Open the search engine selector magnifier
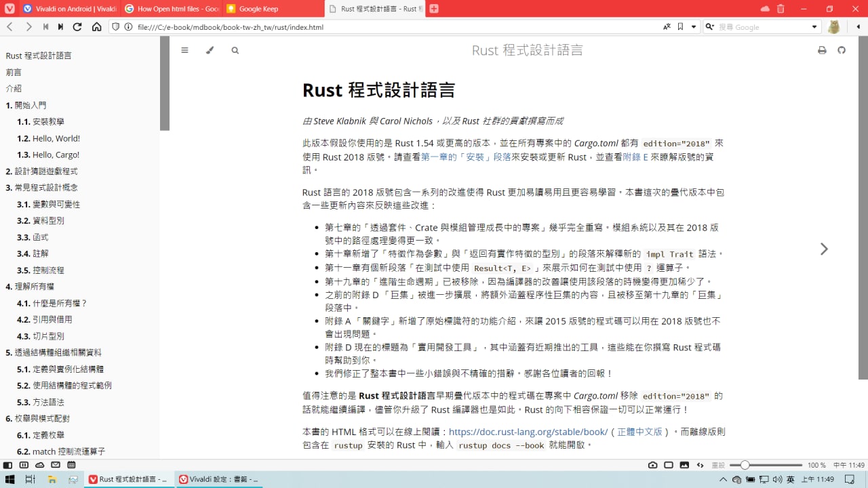The width and height of the screenshot is (868, 488). click(710, 27)
